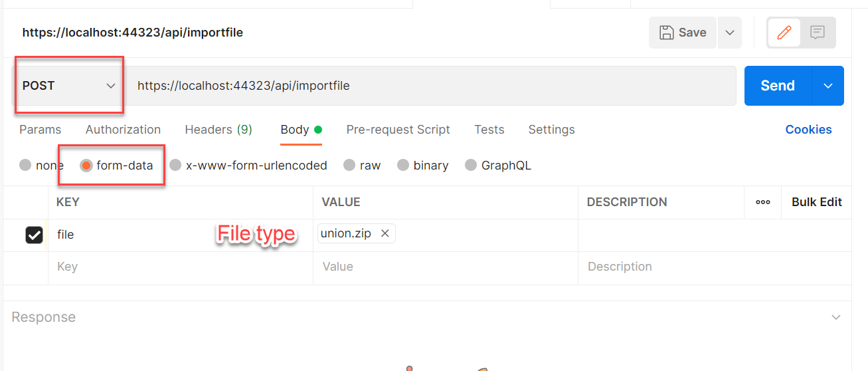Switch to the Params tab
Image resolution: width=868 pixels, height=371 pixels.
point(40,130)
